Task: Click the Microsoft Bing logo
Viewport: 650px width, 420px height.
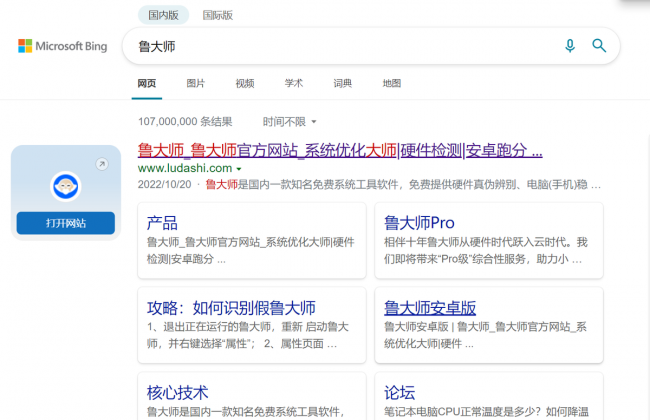Action: coord(63,46)
